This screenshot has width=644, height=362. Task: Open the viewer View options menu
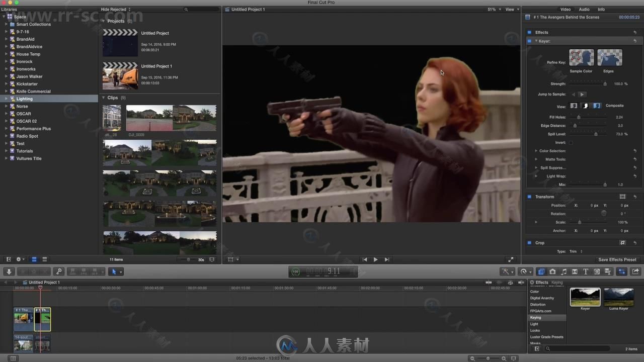(x=512, y=10)
